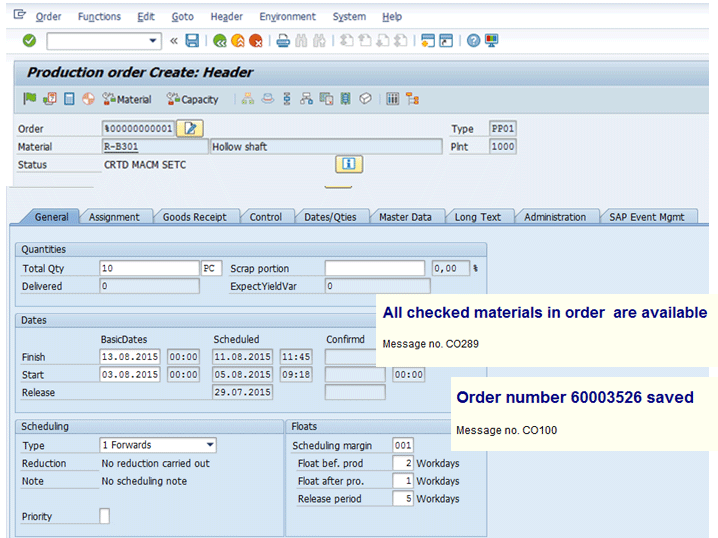Image resolution: width=718 pixels, height=538 pixels.
Task: Open the Functions menu
Action: (x=99, y=16)
